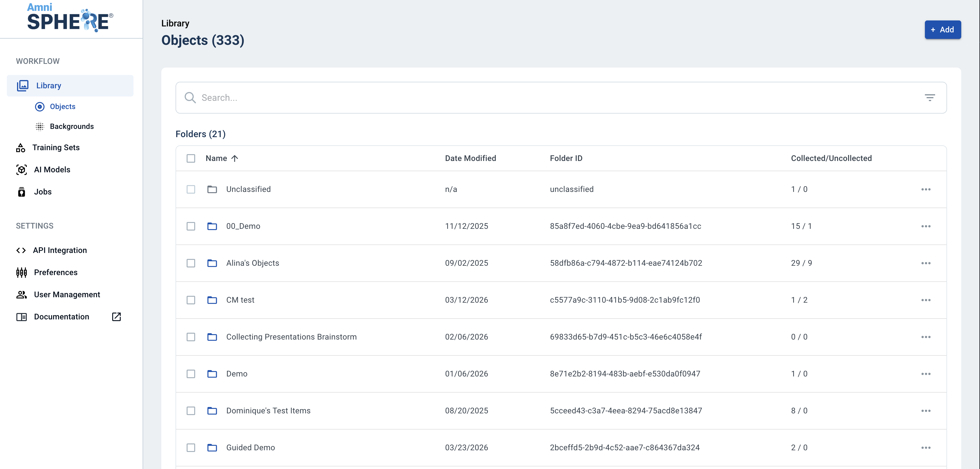Check the Alina's Objects folder checkbox
The image size is (980, 469).
coord(191,263)
